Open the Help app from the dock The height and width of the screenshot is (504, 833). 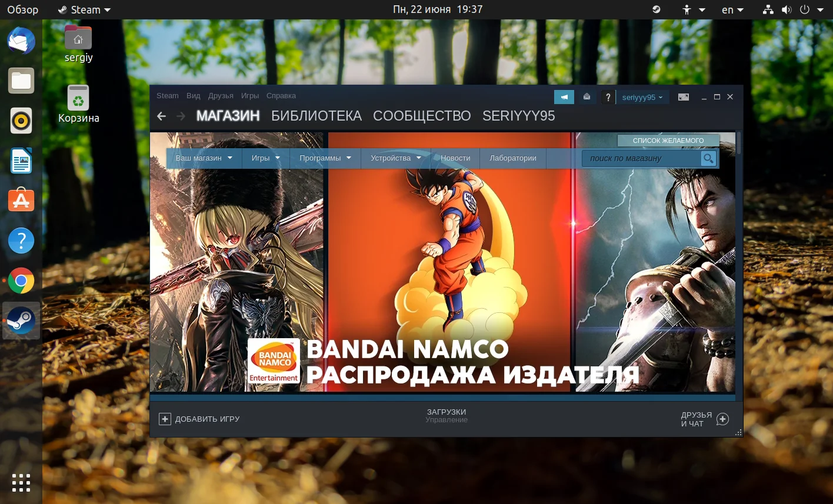(x=21, y=241)
